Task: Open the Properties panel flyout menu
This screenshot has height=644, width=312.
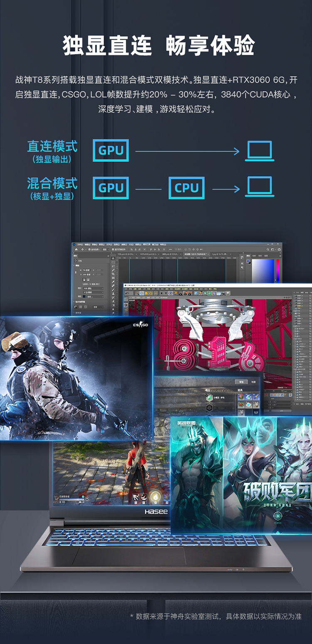Action: [x=108, y=256]
